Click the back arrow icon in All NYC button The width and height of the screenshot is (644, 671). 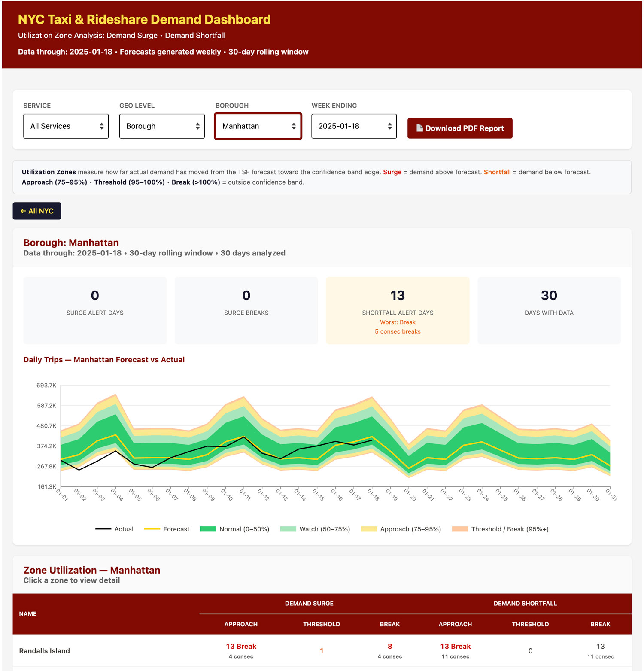[24, 211]
